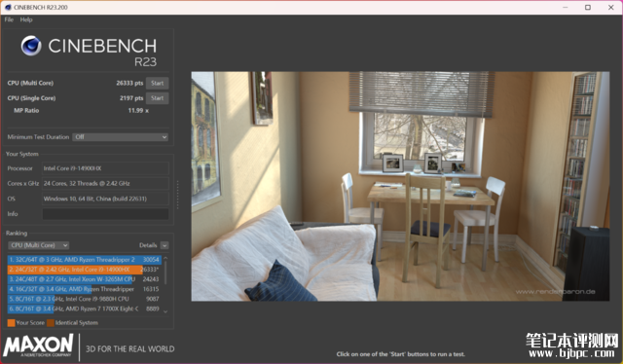Screen dimensions: 623x364
Task: Maximize the Cinebench window
Action: point(588,7)
